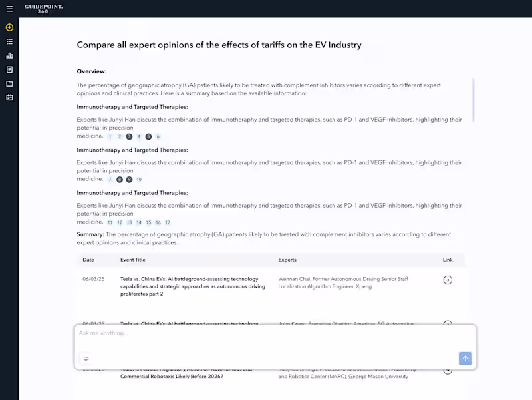
Task: Click inside the Ask me anything field
Action: pyautogui.click(x=266, y=333)
